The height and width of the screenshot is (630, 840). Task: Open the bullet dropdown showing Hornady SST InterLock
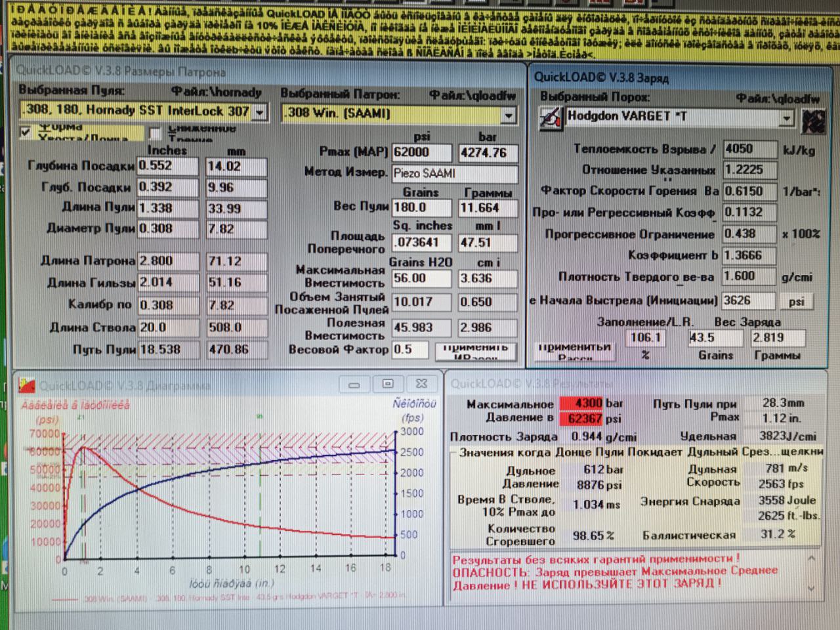[x=260, y=112]
